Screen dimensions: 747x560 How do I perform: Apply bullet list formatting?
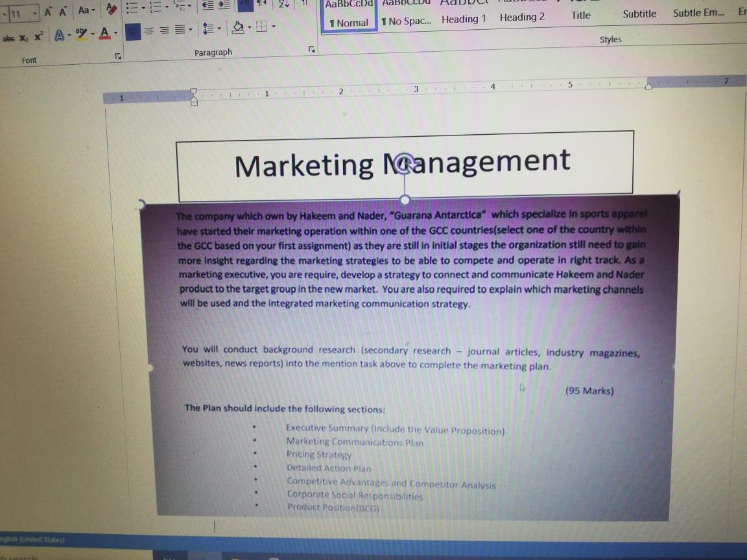(132, 8)
